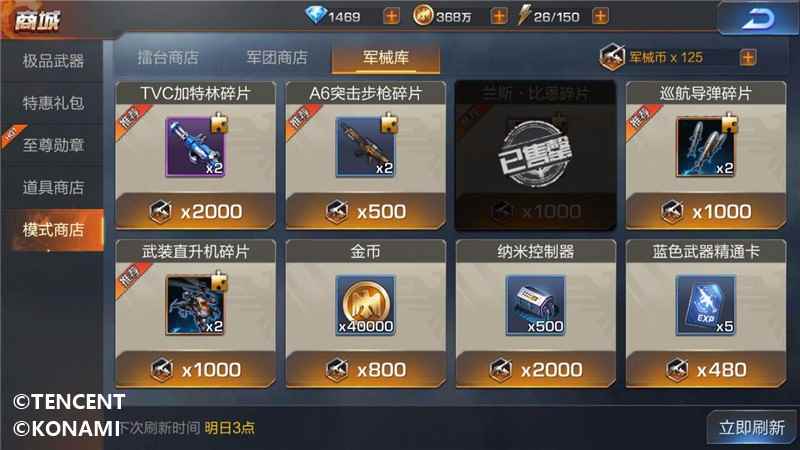This screenshot has height=450, width=800.
Task: Add diamonds with the plus icon
Action: coord(391,16)
